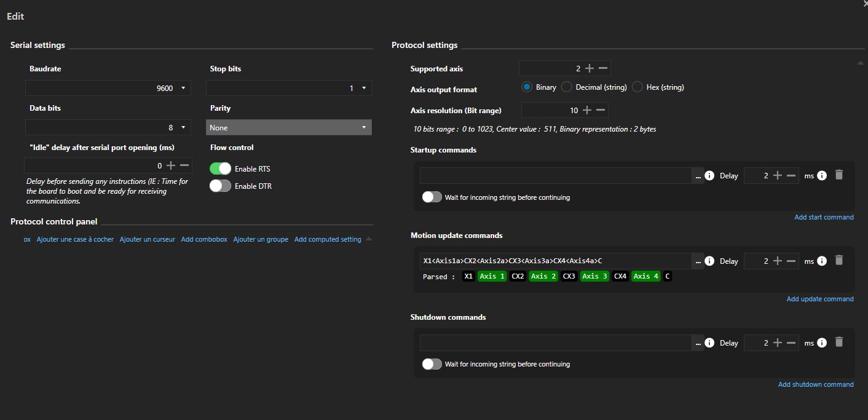This screenshot has width=868, height=420.
Task: Decrease axis resolution with minus icon
Action: click(x=601, y=110)
